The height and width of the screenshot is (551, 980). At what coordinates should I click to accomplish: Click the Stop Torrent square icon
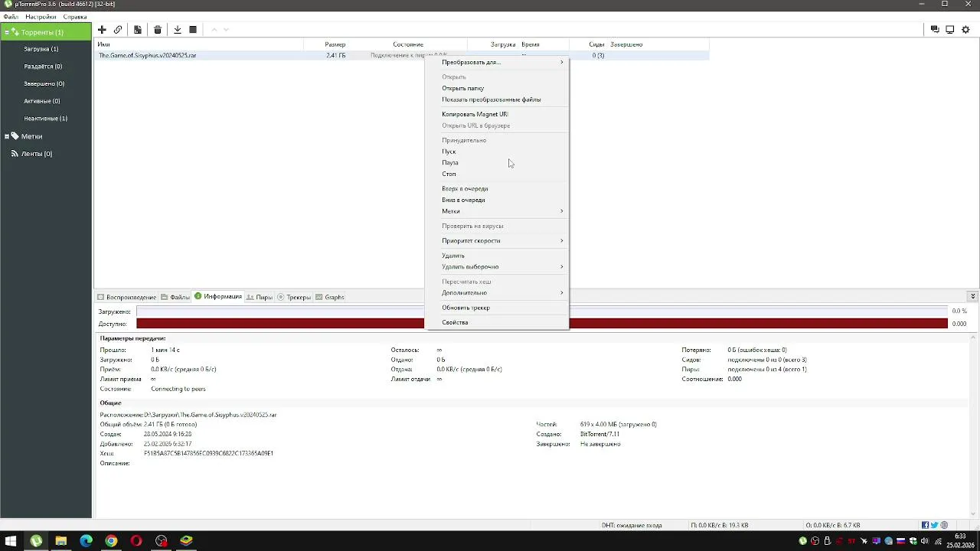[193, 30]
